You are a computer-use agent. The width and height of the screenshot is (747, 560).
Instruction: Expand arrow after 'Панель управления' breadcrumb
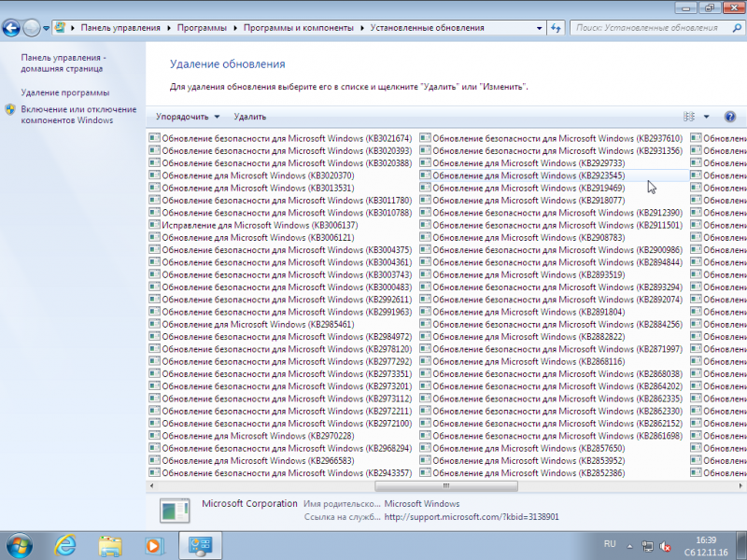pyautogui.click(x=169, y=28)
